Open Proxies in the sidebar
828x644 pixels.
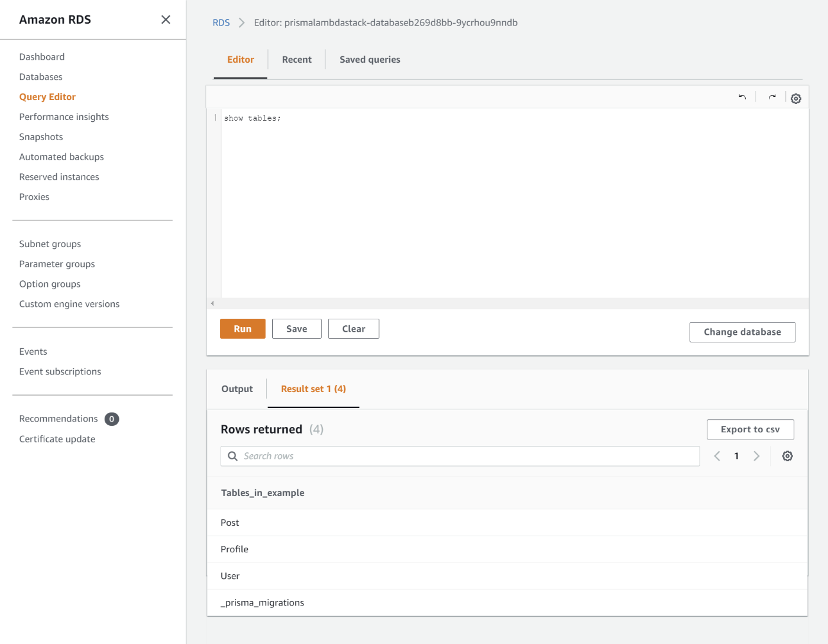pos(34,197)
